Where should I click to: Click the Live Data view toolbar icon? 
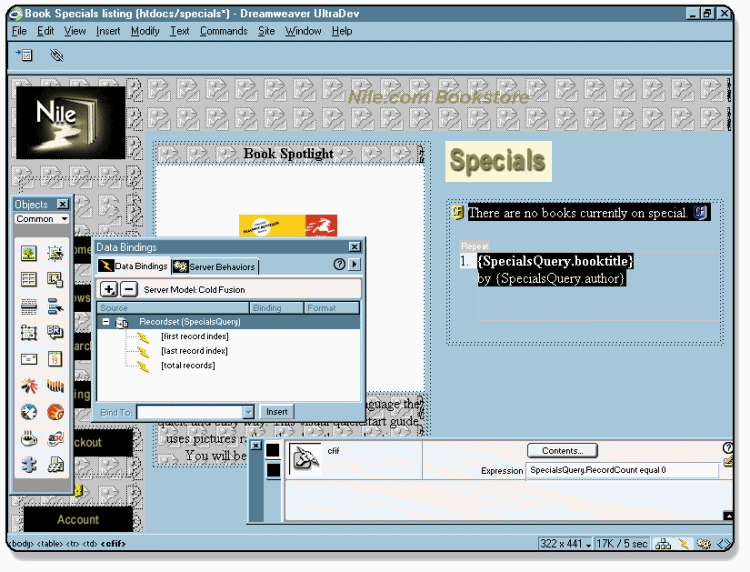pyautogui.click(x=24, y=55)
